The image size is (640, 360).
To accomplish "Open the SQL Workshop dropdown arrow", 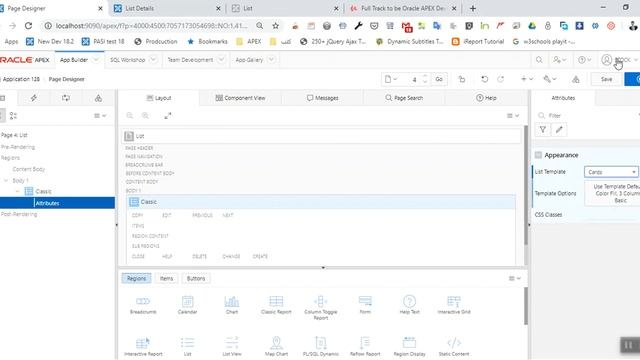I will (153, 60).
